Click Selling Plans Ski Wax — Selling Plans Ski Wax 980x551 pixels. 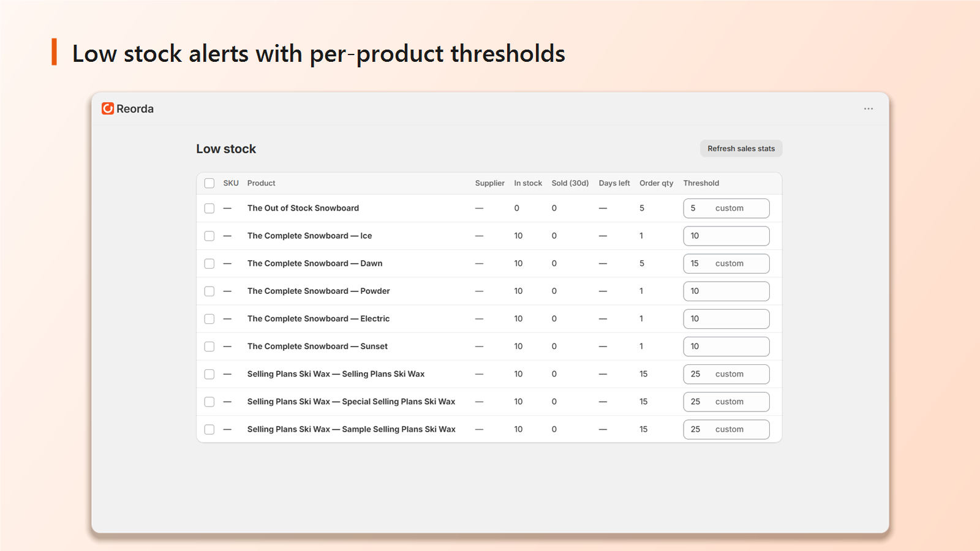[x=336, y=374]
